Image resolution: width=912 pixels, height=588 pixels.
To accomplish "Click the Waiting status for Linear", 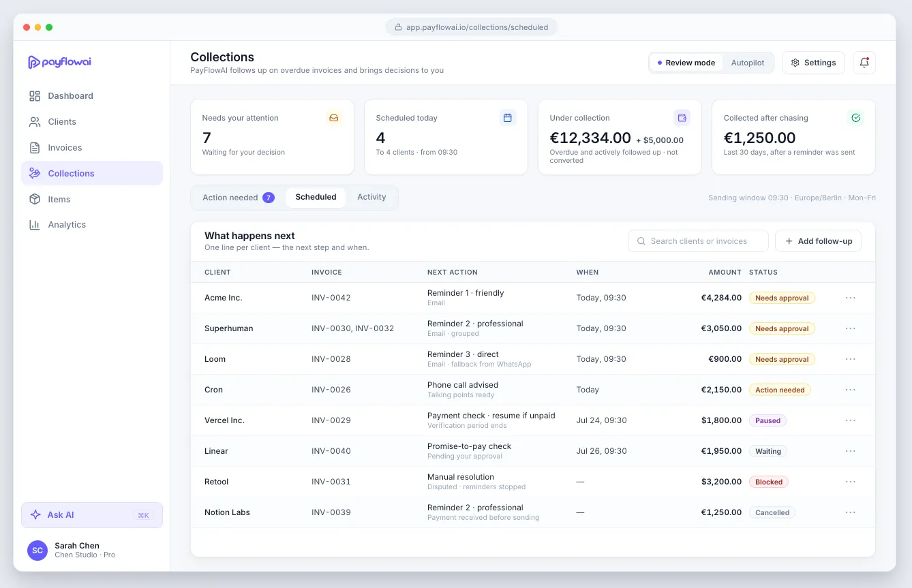I will pyautogui.click(x=768, y=451).
